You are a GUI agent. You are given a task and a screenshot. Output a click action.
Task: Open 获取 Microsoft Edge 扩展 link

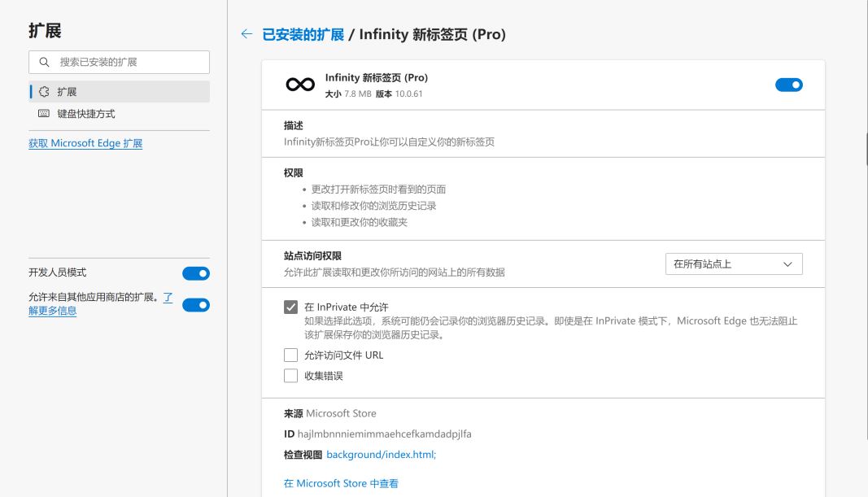pos(85,143)
